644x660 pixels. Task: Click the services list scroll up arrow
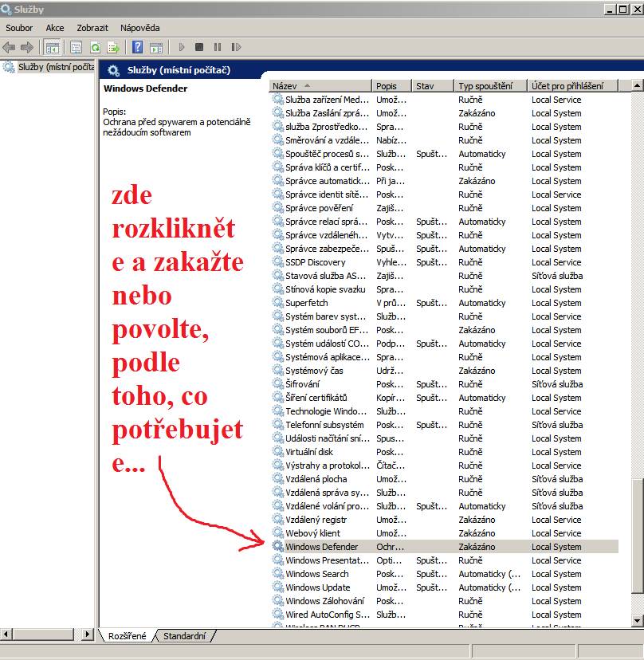638,85
